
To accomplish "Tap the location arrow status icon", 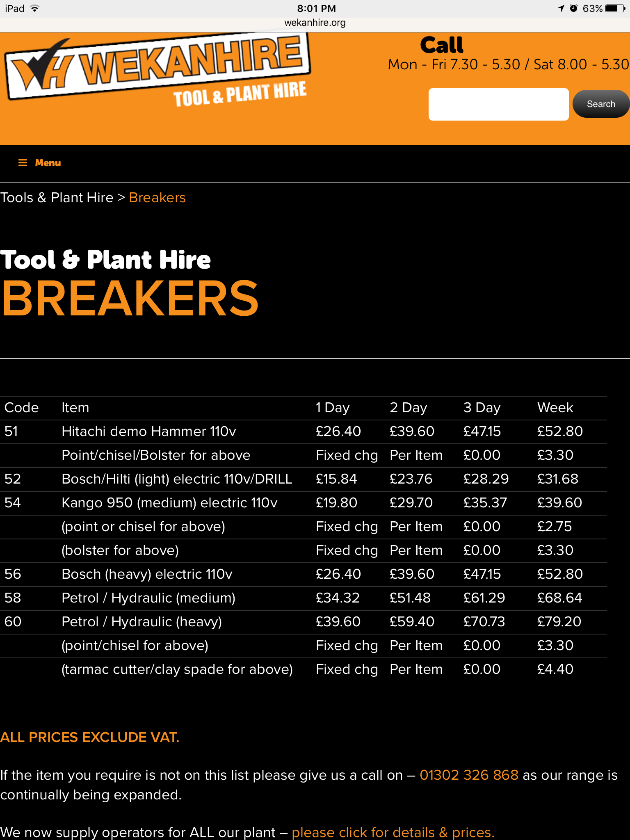I will 561,8.
